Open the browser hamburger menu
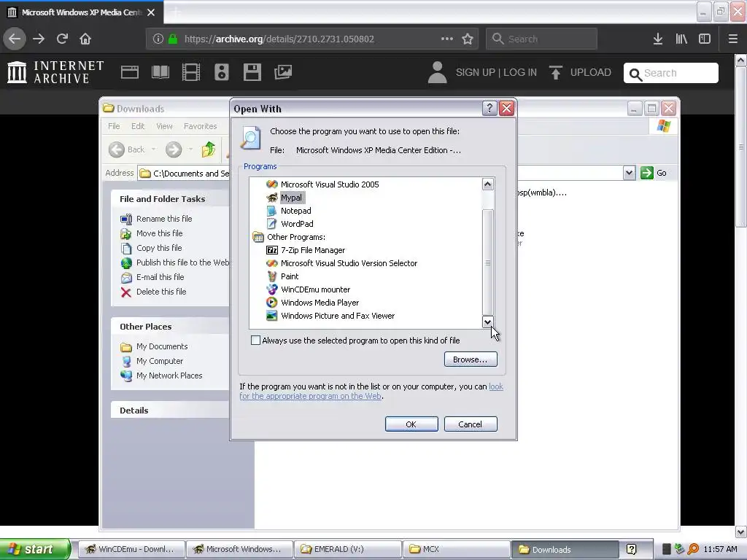The image size is (747, 560). click(x=733, y=39)
